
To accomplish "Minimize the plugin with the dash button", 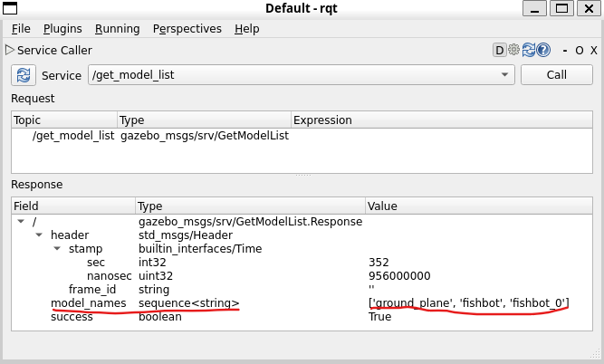I will pos(565,51).
